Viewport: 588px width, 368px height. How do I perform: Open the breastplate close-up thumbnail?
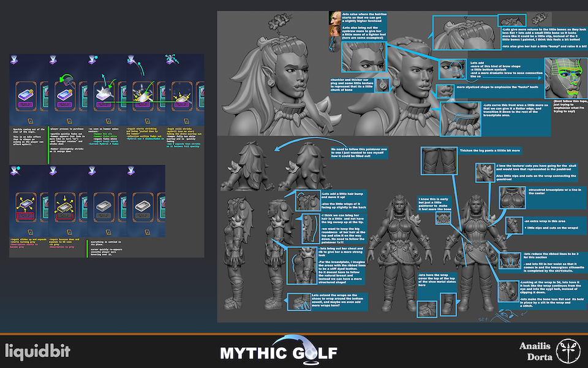click(x=512, y=198)
